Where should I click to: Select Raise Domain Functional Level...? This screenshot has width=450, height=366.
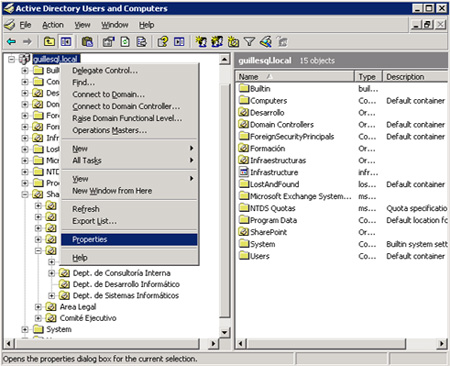(x=129, y=118)
